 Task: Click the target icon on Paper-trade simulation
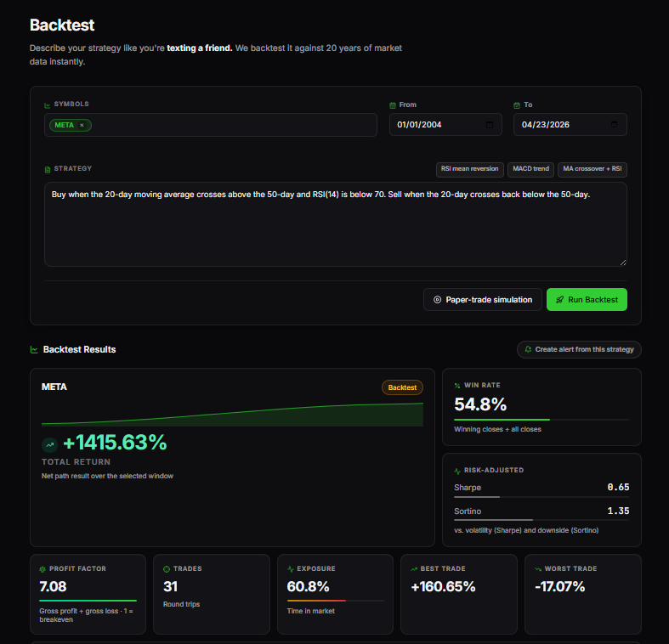437,299
